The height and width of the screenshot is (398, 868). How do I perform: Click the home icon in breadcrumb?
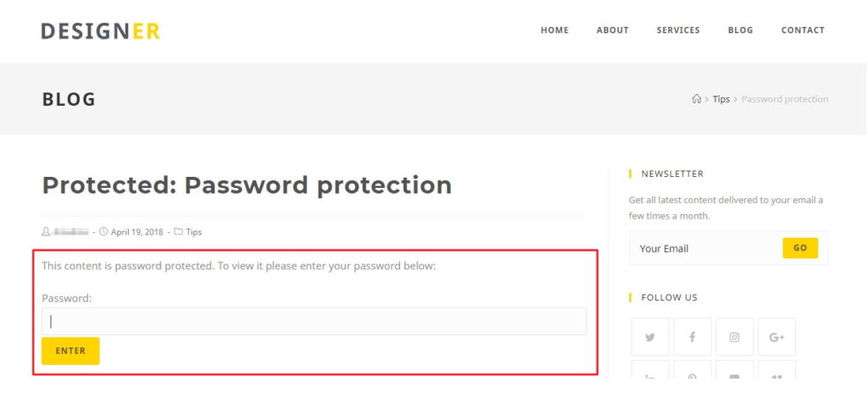tap(697, 99)
